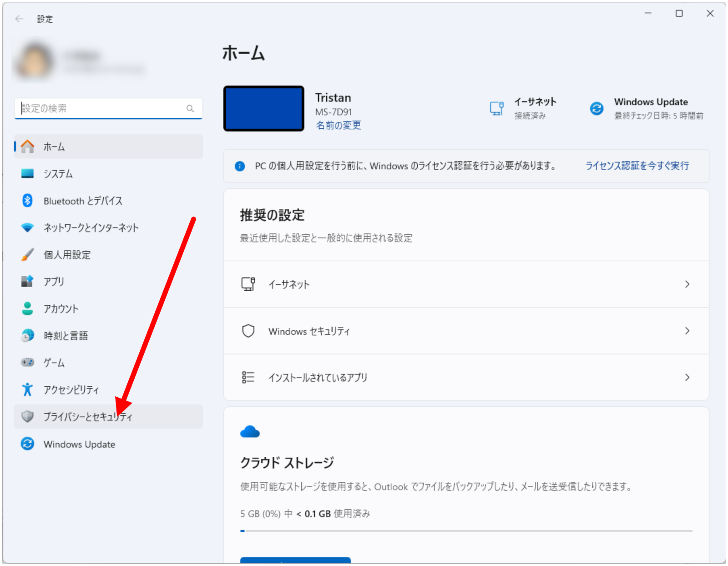Image resolution: width=728 pixels, height=566 pixels.
Task: Open インストールされているアプリ row chevron
Action: click(x=687, y=378)
